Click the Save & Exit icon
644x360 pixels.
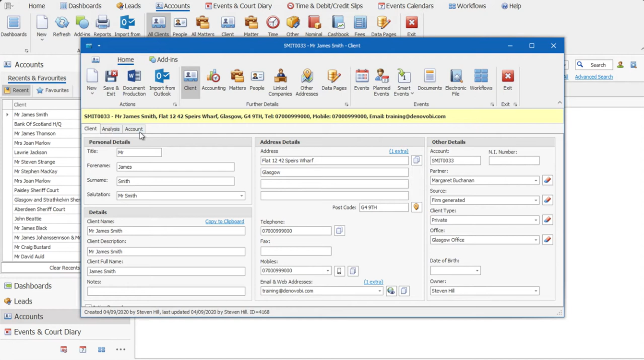point(111,81)
